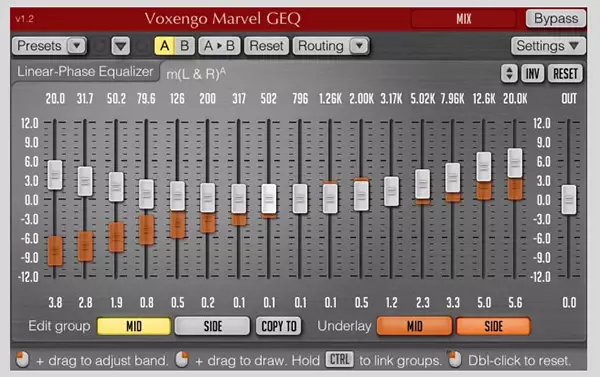Click the 2.8 gain value under 31.7 band
The image size is (600, 377).
85,303
